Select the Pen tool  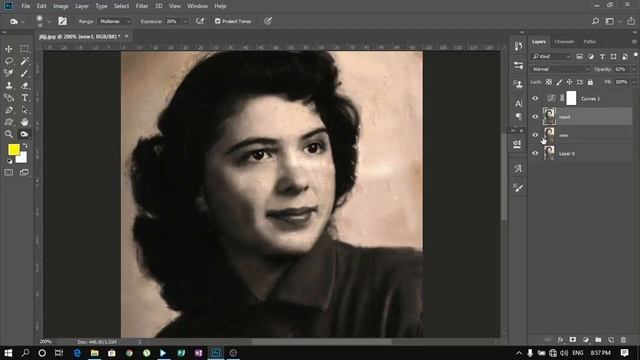[x=9, y=110]
